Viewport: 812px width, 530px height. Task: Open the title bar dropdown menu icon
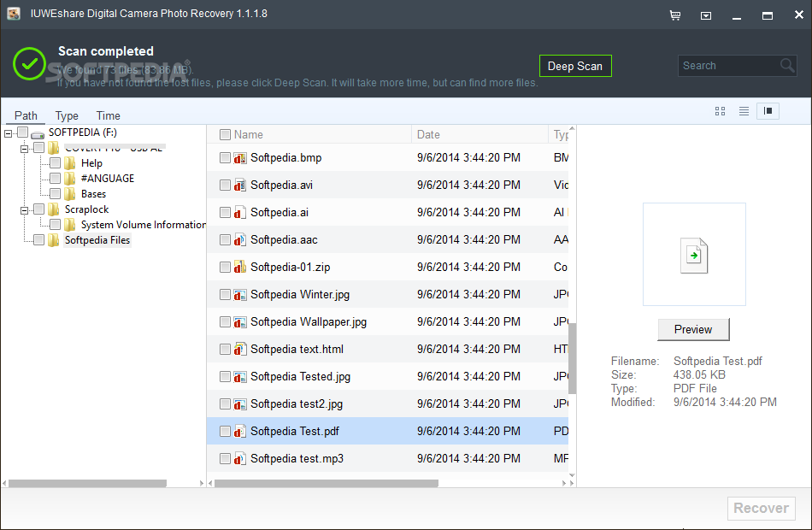706,15
